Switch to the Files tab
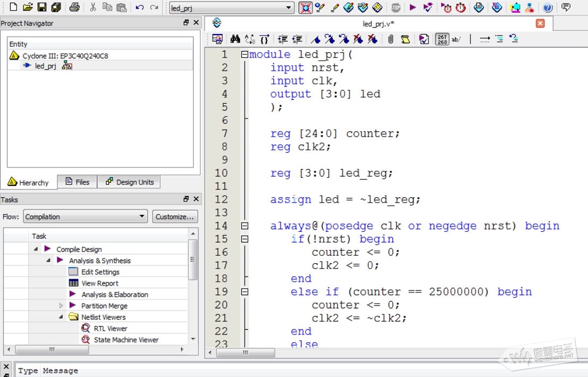This screenshot has width=588, height=377. pos(77,182)
